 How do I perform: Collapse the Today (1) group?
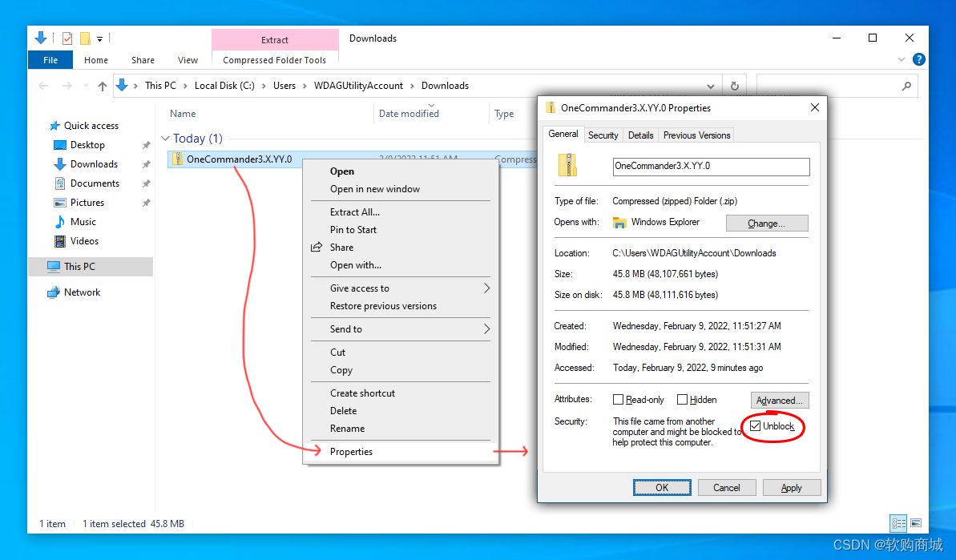tap(165, 139)
